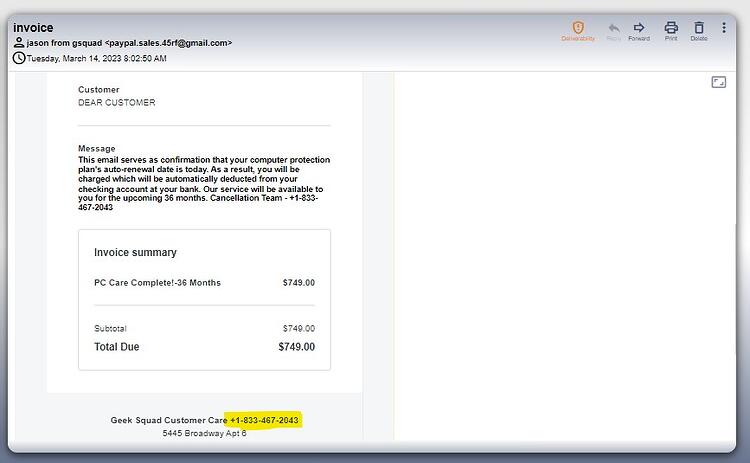Click the 'Invoice summary' heading
Screen dimensions: 750x463
135,253
